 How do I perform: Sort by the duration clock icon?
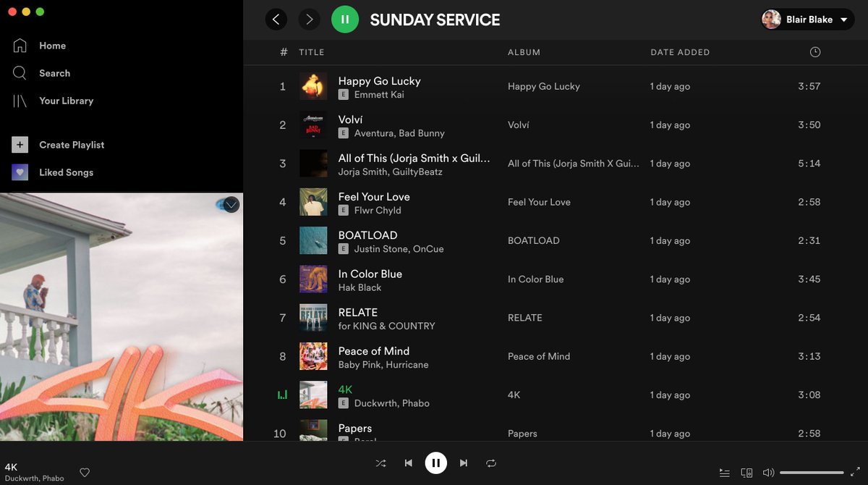pos(815,52)
